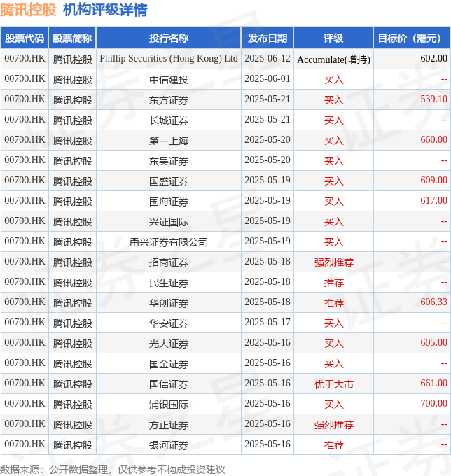Viewport: 451px width, 476px height.
Task: Select the 招商证券 broker name
Action: [169, 262]
